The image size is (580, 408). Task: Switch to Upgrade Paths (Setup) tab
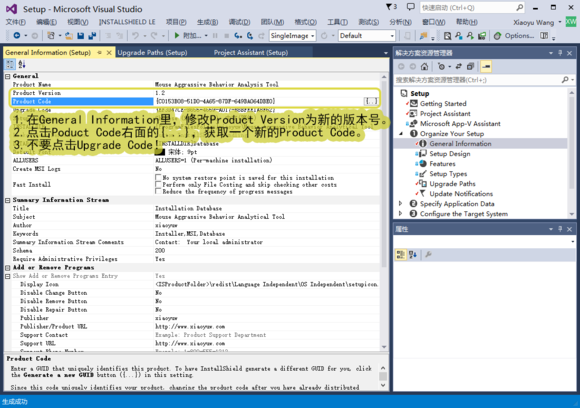coord(152,53)
